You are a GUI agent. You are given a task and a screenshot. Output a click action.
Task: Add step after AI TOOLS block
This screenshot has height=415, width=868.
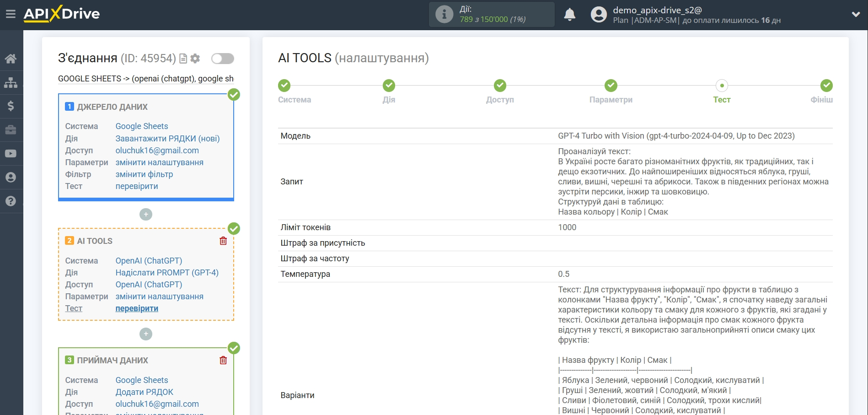(x=146, y=334)
